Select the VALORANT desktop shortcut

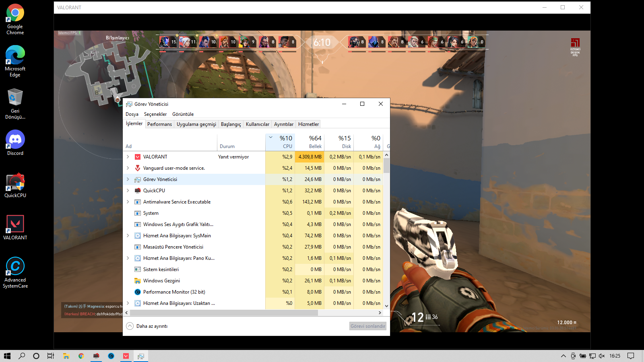(15, 227)
